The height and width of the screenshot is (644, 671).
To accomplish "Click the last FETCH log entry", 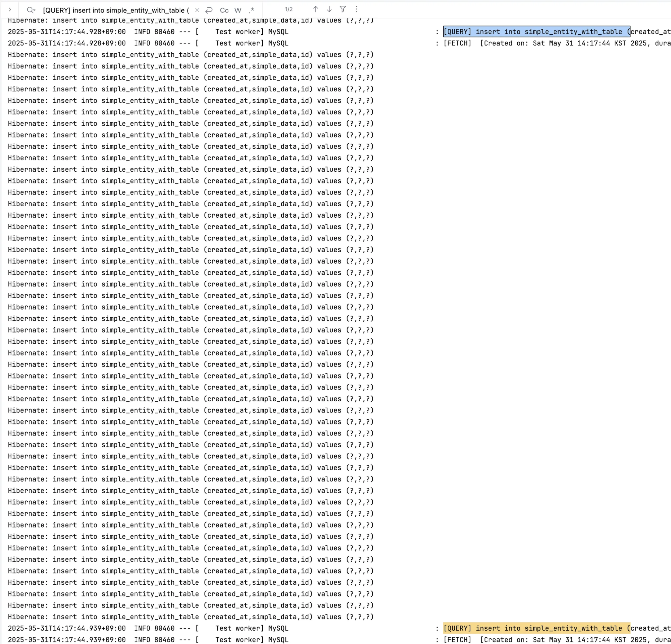I will point(457,639).
